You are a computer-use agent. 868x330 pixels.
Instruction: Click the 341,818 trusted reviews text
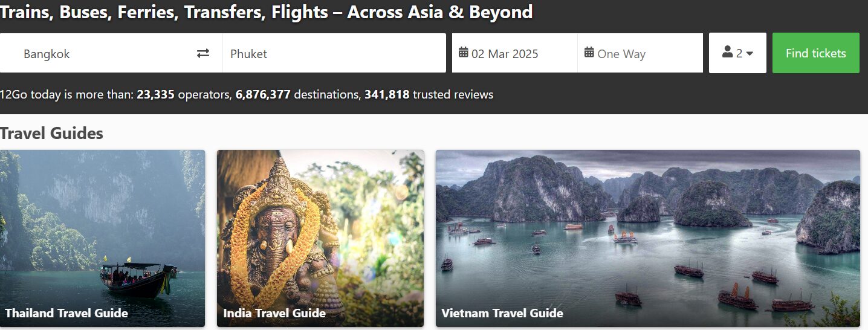[429, 94]
